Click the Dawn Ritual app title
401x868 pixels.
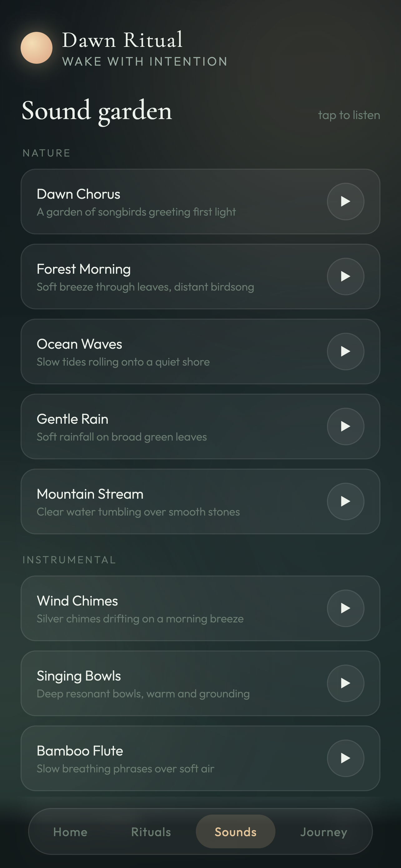coord(122,40)
